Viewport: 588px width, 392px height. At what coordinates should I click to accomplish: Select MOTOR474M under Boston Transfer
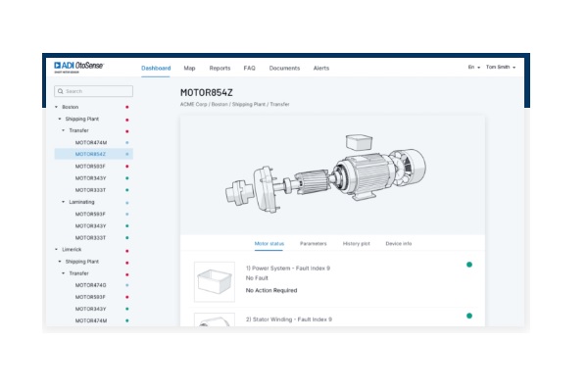(91, 142)
